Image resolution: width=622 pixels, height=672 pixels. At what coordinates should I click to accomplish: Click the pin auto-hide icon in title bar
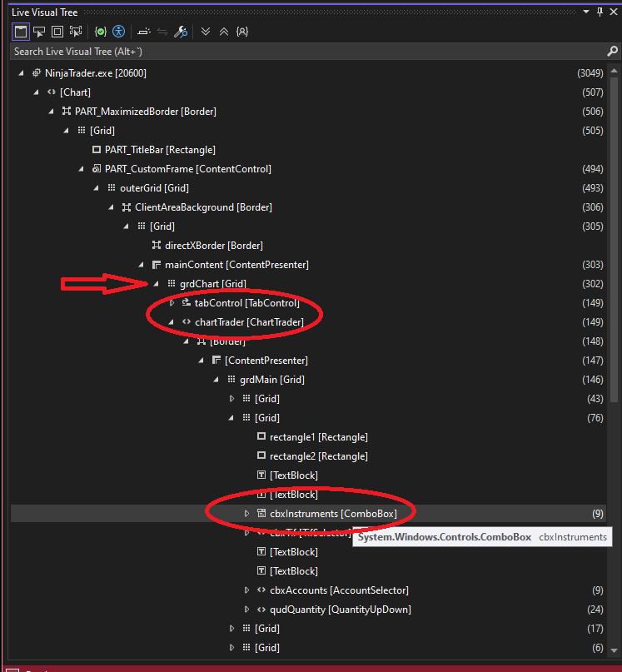600,12
